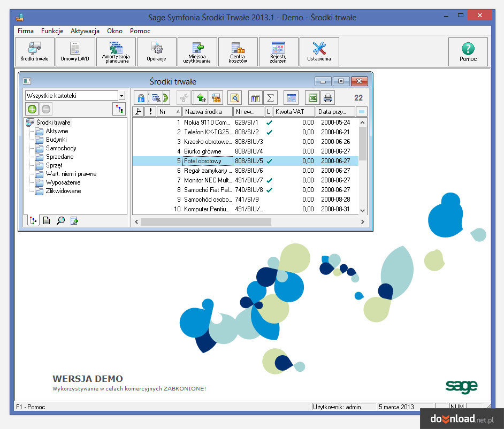The width and height of the screenshot is (504, 429).
Task: Select the Sprzedane folder
Action: coord(60,157)
